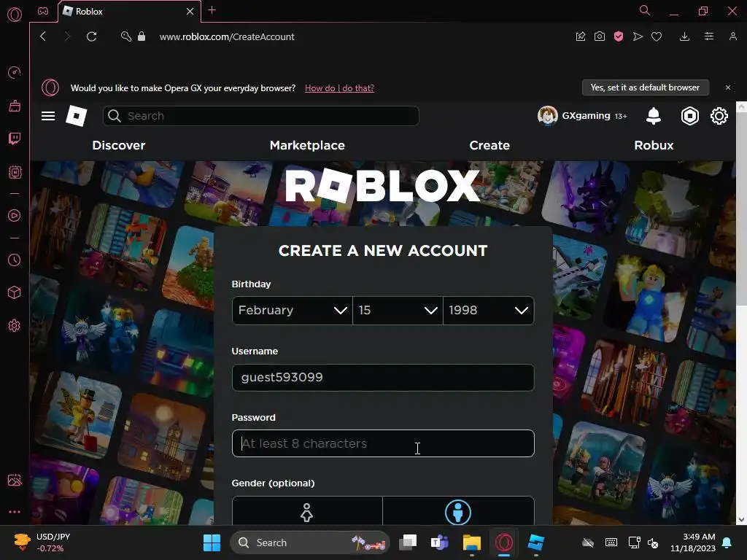Screen dimensions: 747x560
Task: Go to Discover tab
Action: pos(119,145)
